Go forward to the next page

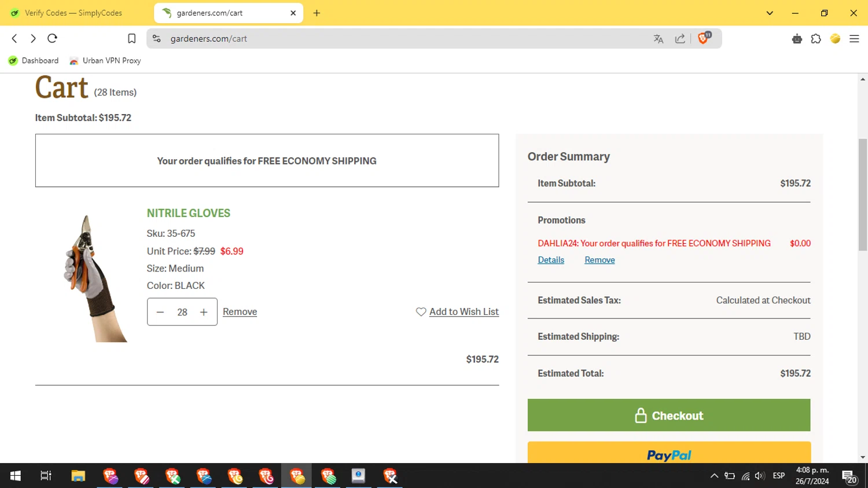click(33, 38)
